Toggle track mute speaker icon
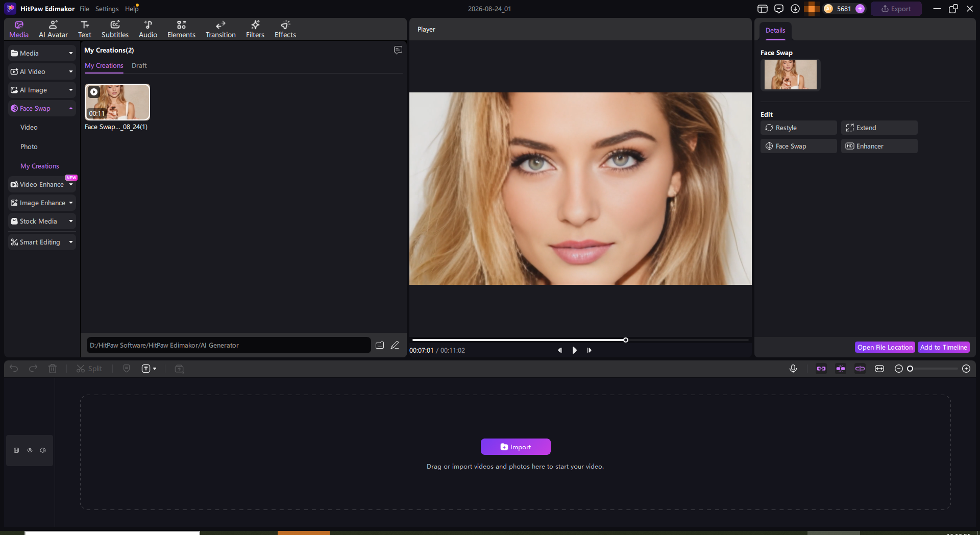 pyautogui.click(x=43, y=450)
